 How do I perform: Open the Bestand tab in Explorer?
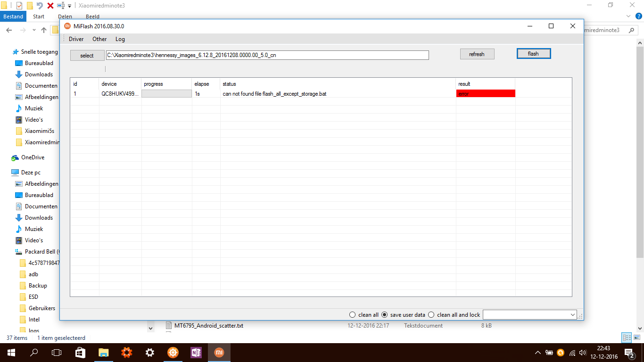coord(13,16)
